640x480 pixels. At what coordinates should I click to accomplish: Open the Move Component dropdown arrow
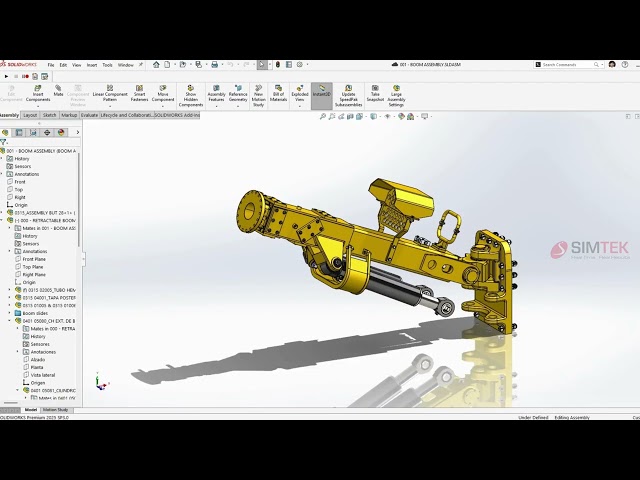pos(163,107)
